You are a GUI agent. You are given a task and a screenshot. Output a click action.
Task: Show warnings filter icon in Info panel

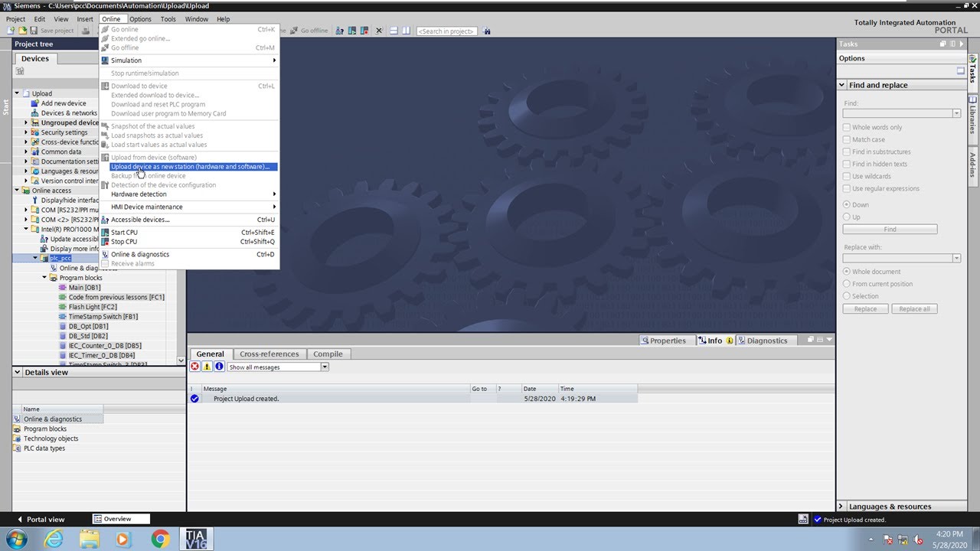(x=207, y=367)
